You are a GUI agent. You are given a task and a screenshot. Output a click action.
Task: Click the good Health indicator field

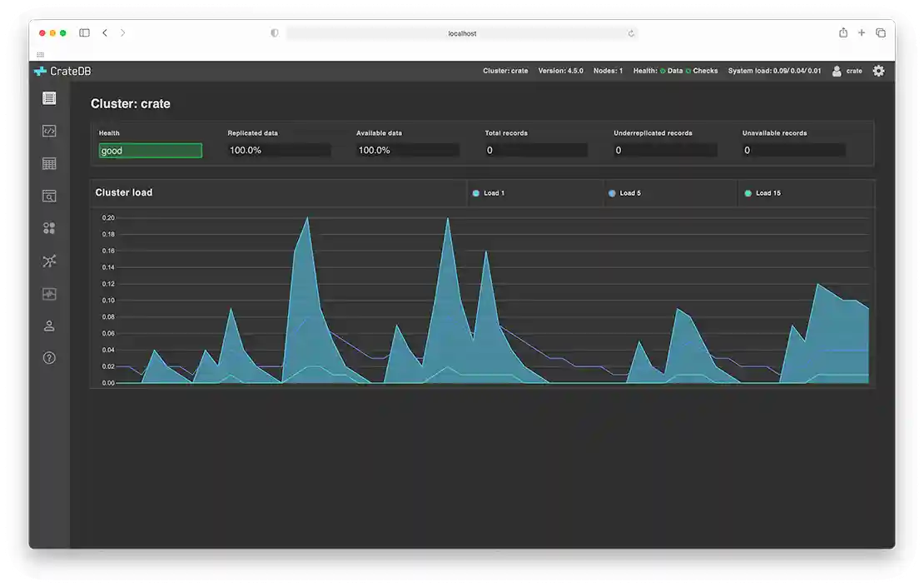(150, 151)
